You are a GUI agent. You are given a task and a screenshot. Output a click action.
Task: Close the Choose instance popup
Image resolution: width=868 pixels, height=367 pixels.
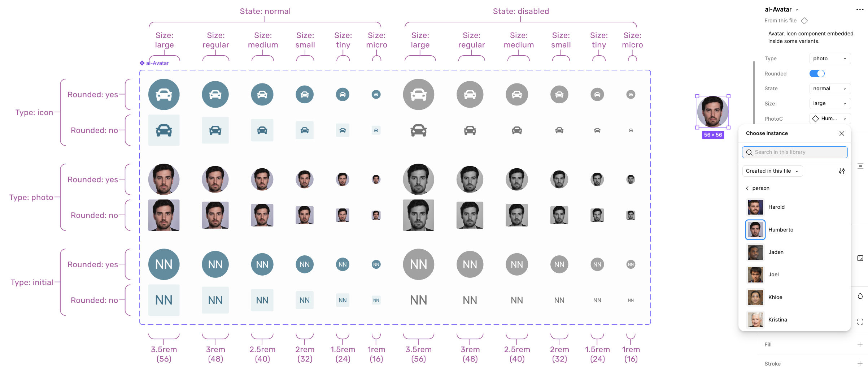point(842,134)
